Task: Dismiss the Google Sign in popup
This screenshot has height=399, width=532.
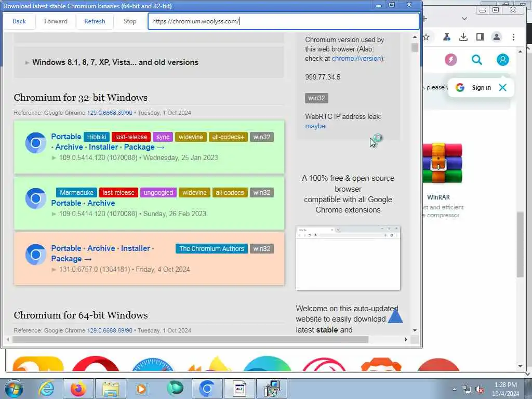Action: point(502,87)
